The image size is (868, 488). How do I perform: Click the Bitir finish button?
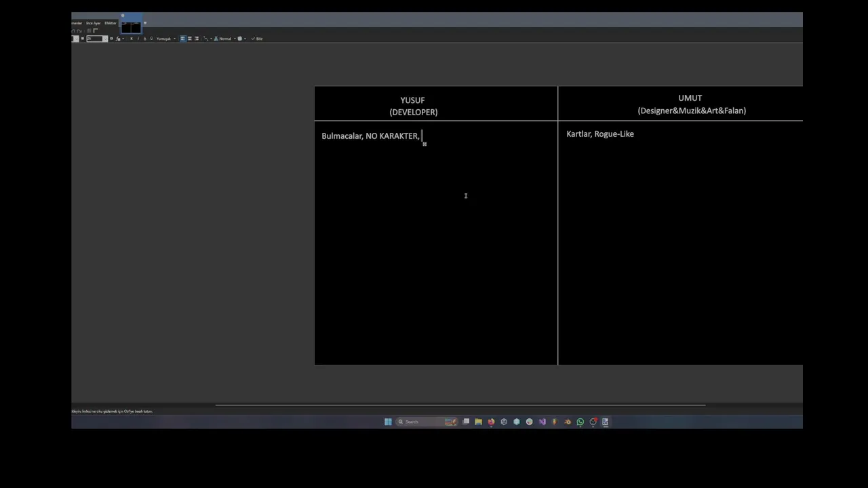pos(257,39)
